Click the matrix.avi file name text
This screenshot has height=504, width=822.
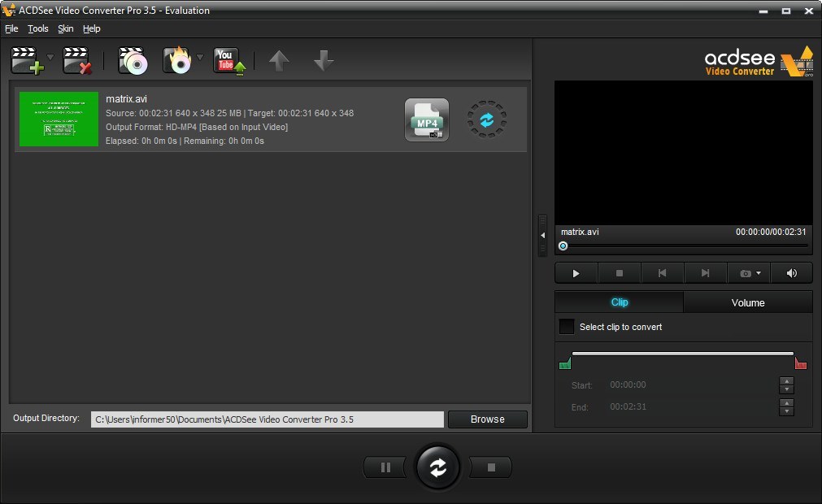pos(126,99)
